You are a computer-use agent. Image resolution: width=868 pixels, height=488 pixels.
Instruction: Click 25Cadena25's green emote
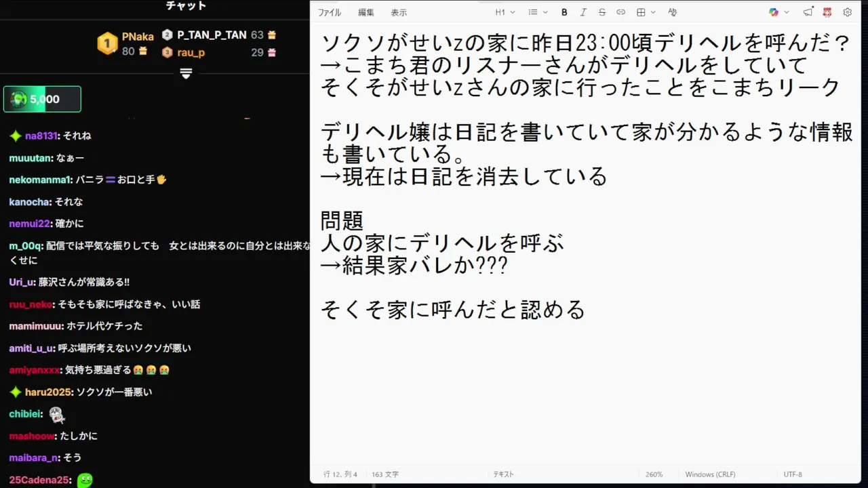click(x=85, y=480)
